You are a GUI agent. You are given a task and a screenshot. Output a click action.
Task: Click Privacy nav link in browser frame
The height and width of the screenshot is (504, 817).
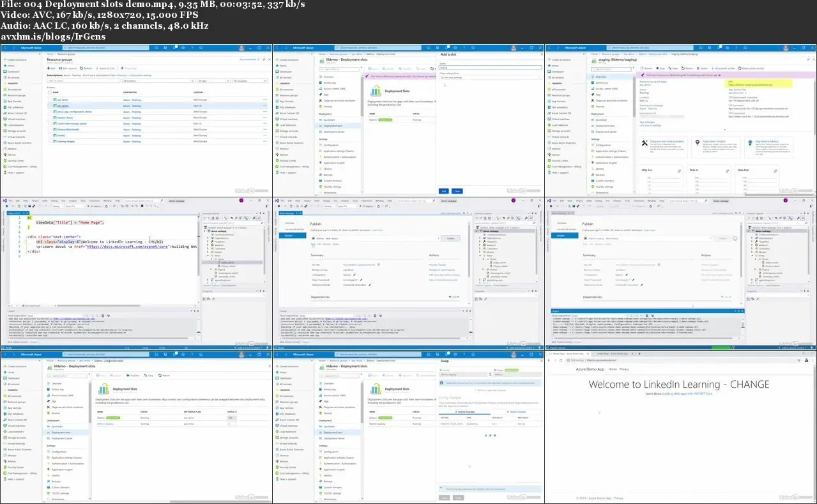tap(624, 369)
